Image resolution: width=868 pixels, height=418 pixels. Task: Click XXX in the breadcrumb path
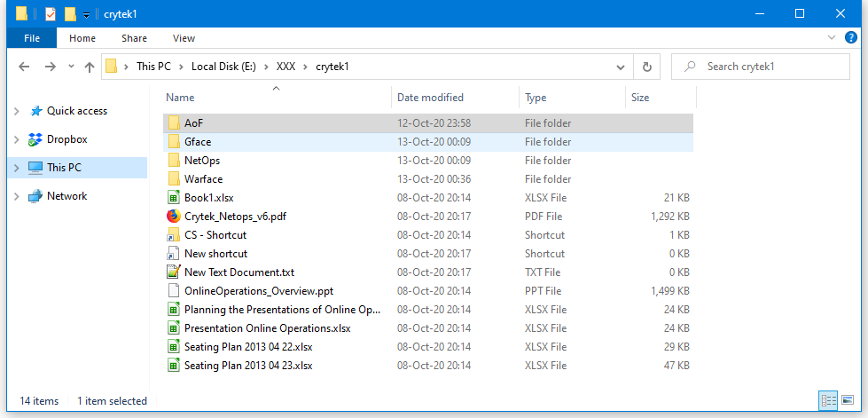[285, 67]
